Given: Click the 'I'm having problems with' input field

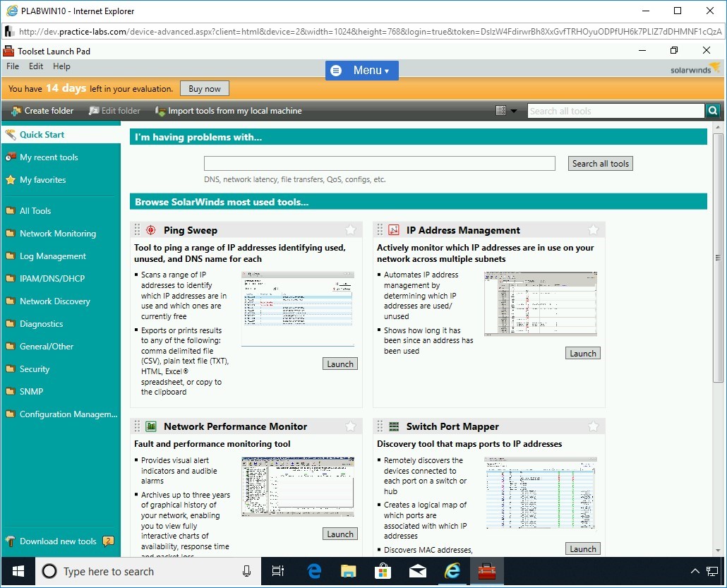Looking at the screenshot, I should (379, 164).
